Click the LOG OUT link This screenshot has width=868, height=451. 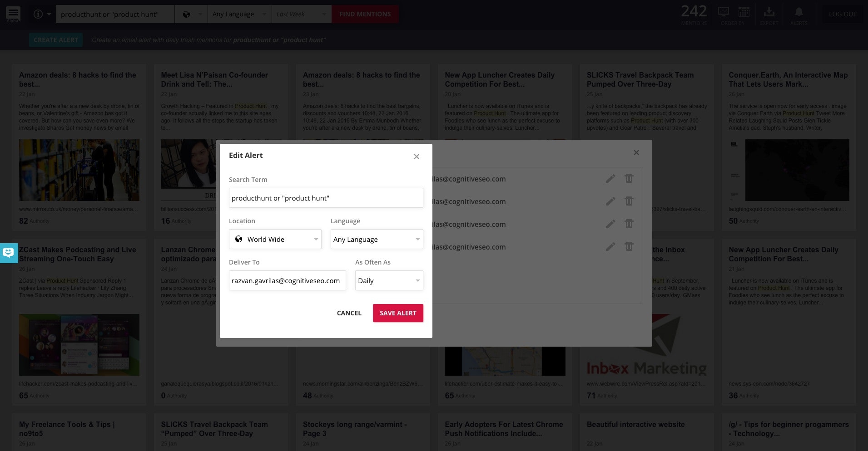(843, 14)
